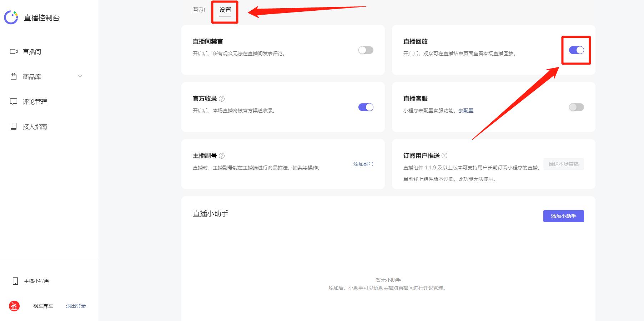
Task: Click the 添加副号 link
Action: point(363,164)
